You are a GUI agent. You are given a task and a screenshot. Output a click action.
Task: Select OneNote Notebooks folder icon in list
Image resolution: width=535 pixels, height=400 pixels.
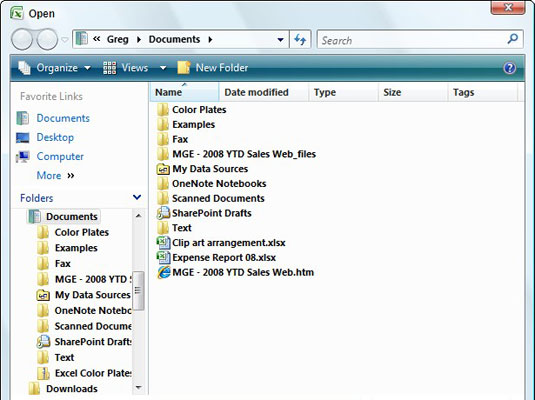163,183
